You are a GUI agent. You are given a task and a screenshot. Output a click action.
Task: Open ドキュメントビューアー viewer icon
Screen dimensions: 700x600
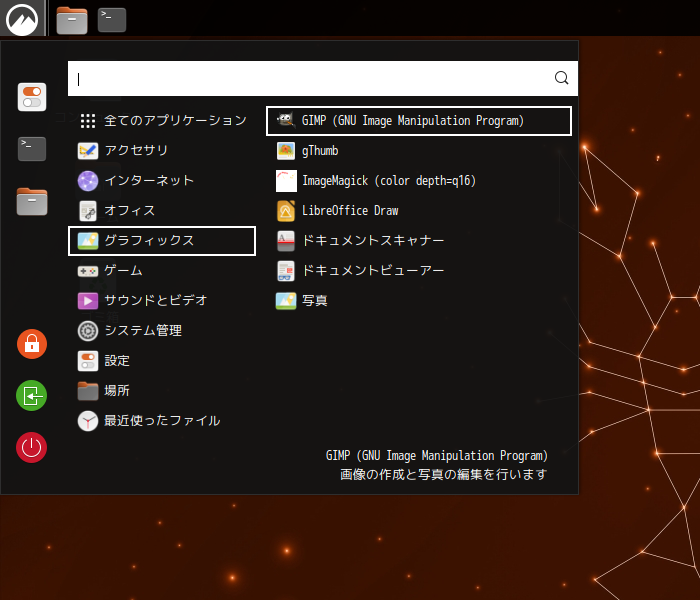tap(286, 271)
